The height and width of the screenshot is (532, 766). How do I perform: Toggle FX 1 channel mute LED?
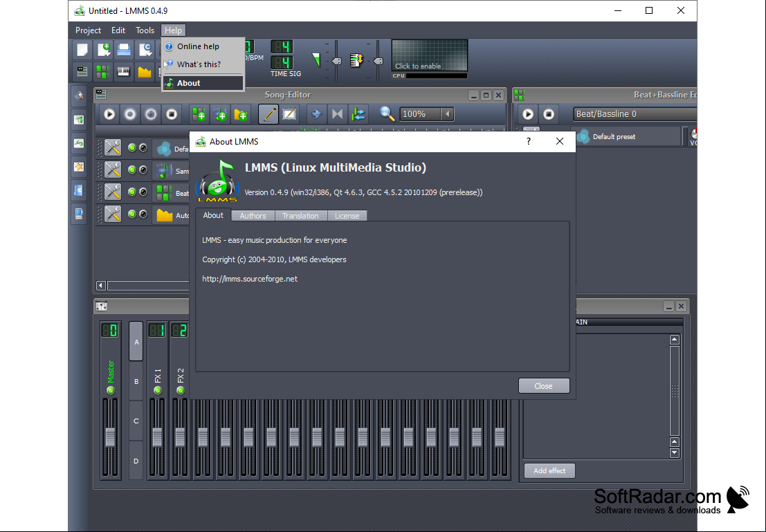click(157, 390)
